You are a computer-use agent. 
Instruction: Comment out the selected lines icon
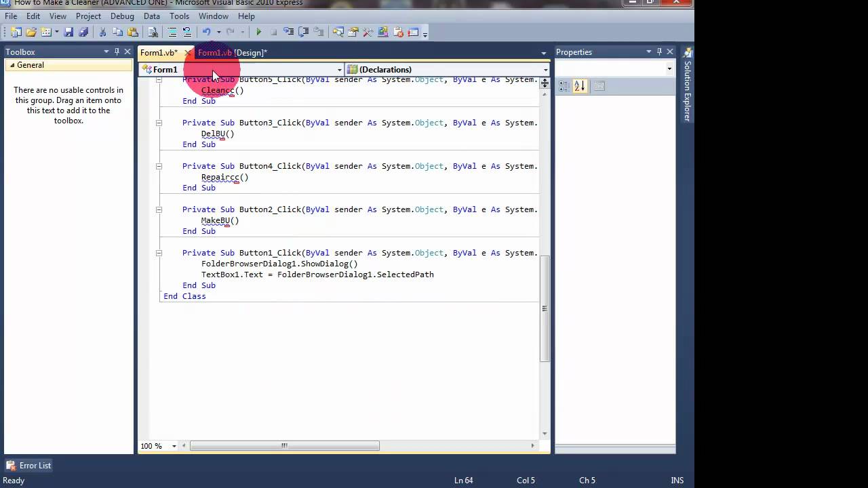tap(172, 32)
